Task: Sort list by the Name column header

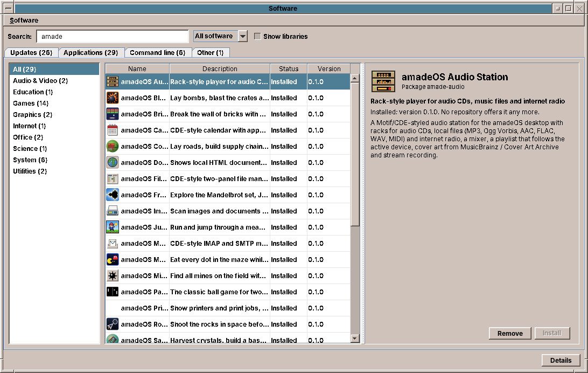Action: (137, 68)
